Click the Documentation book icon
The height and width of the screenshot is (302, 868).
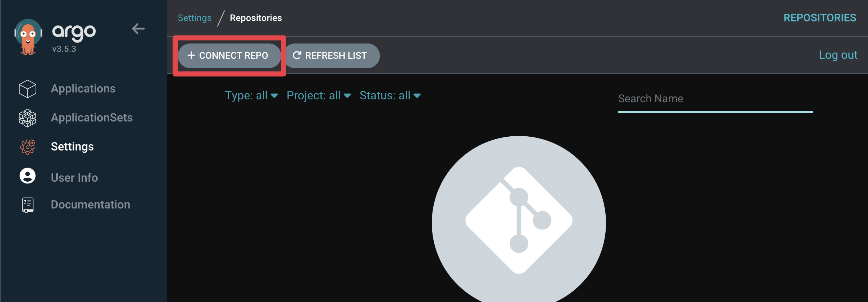pyautogui.click(x=28, y=205)
